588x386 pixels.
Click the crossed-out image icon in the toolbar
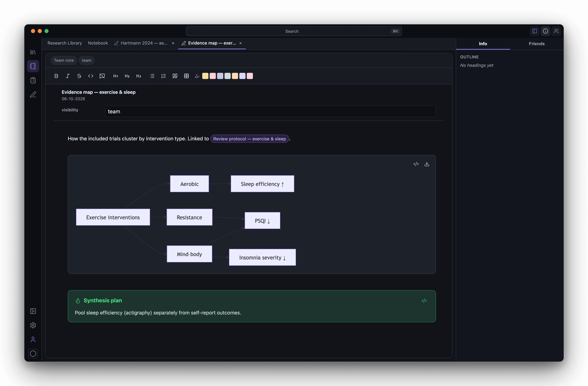(102, 76)
